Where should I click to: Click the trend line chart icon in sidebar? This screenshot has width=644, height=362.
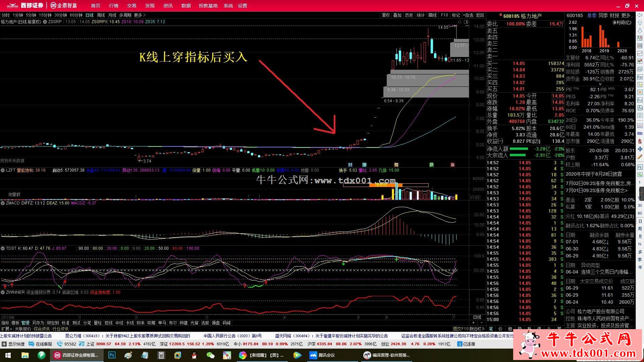click(x=640, y=53)
